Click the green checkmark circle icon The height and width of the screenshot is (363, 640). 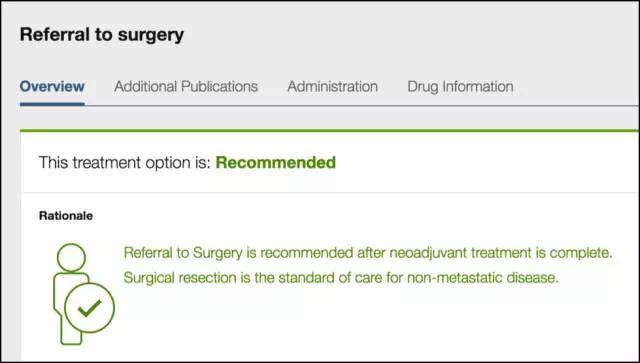pyautogui.click(x=89, y=308)
